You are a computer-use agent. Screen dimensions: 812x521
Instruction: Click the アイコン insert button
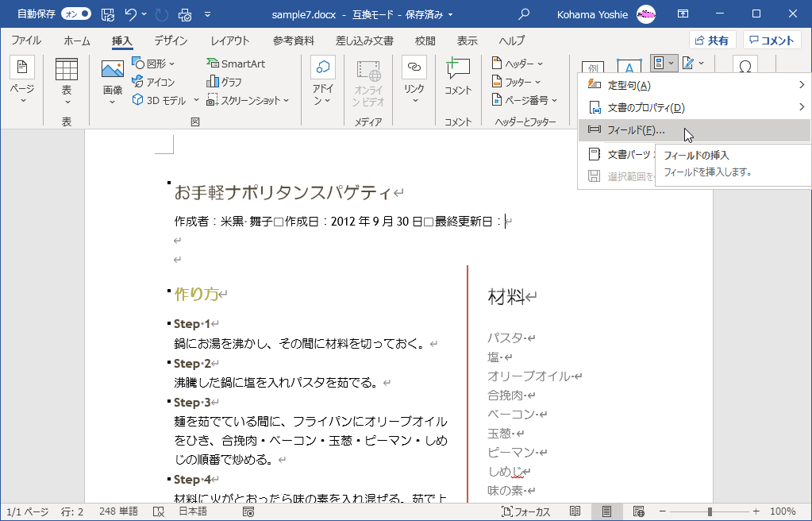click(153, 82)
